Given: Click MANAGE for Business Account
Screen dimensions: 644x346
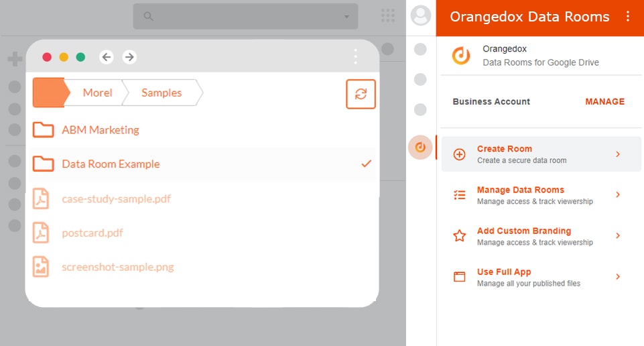Looking at the screenshot, I should (x=604, y=101).
